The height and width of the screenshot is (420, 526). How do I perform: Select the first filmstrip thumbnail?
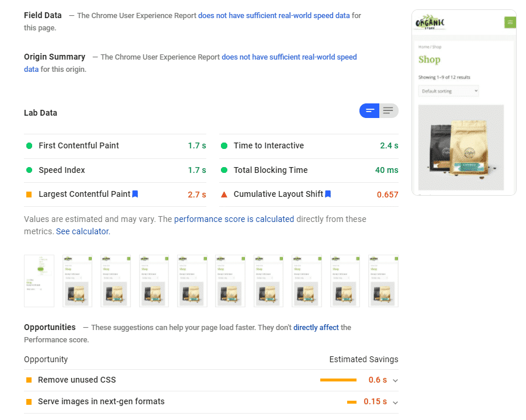pyautogui.click(x=39, y=281)
